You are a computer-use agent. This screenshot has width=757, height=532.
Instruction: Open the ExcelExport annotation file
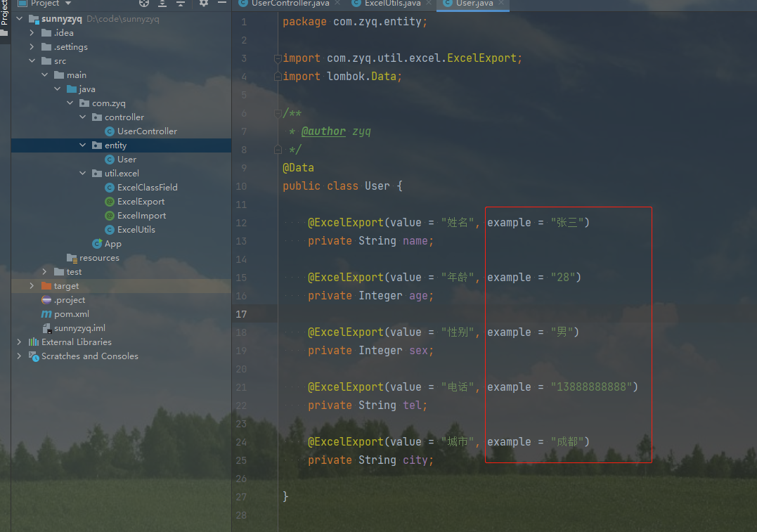click(141, 202)
